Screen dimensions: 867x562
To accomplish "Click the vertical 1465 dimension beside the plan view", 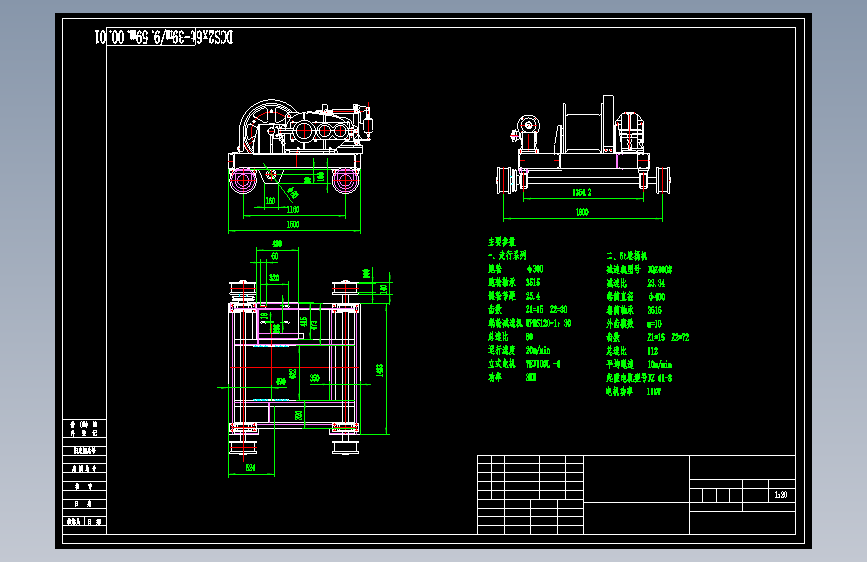I will [380, 370].
